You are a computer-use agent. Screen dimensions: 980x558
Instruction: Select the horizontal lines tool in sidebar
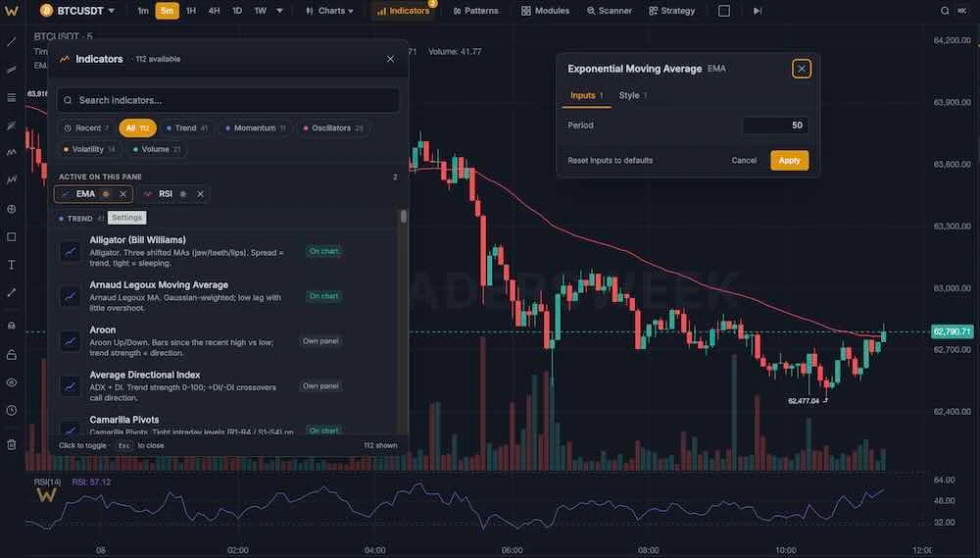click(11, 98)
